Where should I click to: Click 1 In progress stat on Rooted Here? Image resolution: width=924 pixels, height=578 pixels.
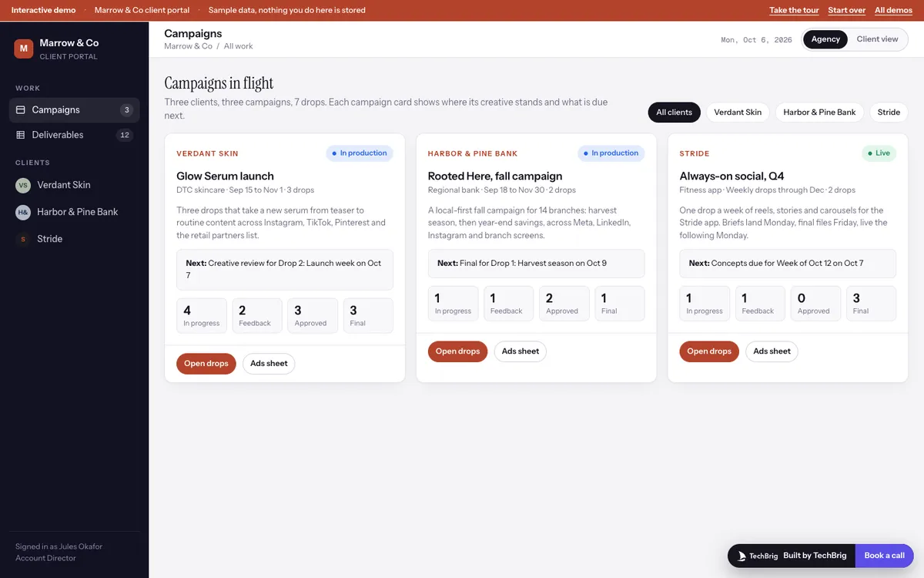(x=454, y=304)
